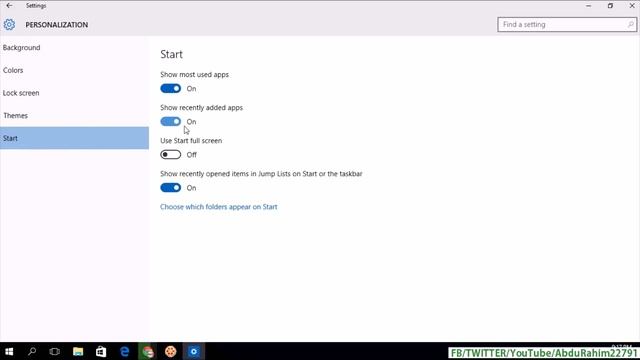This screenshot has width=640, height=360.
Task: Open the Windows Start button
Action: [9, 351]
